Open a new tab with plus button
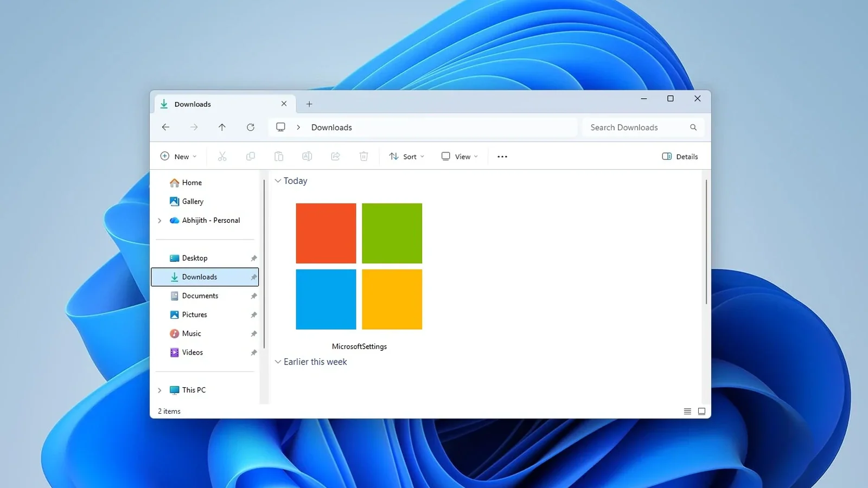The height and width of the screenshot is (488, 868). 309,104
